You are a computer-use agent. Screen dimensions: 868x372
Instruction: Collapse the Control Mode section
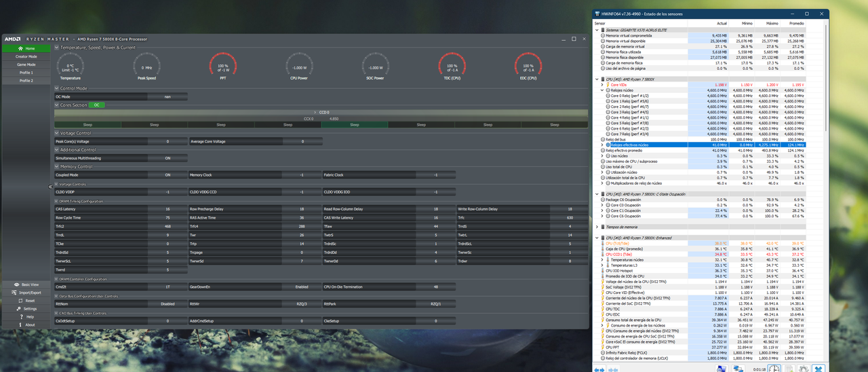click(57, 88)
